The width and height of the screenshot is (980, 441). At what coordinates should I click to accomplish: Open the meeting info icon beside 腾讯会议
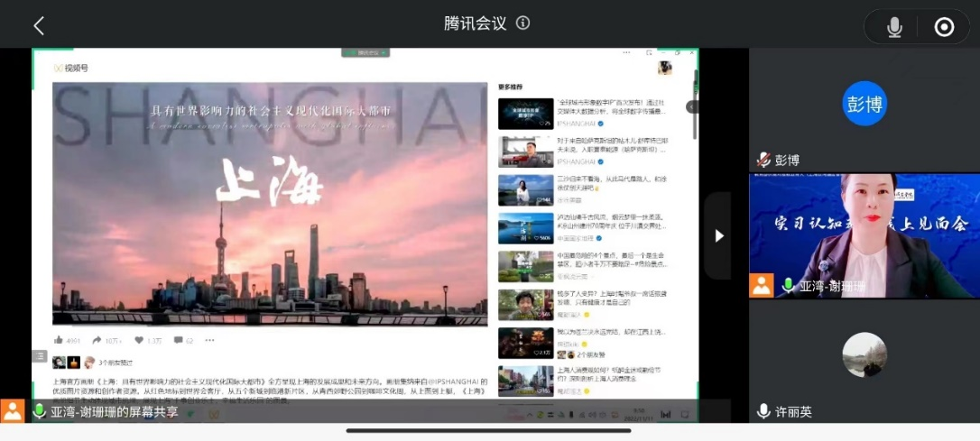(x=523, y=23)
